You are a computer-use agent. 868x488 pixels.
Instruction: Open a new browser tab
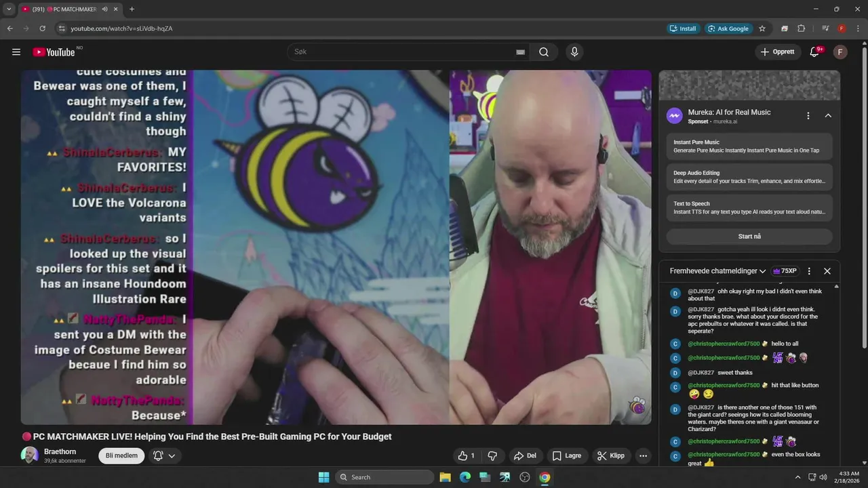click(x=132, y=9)
